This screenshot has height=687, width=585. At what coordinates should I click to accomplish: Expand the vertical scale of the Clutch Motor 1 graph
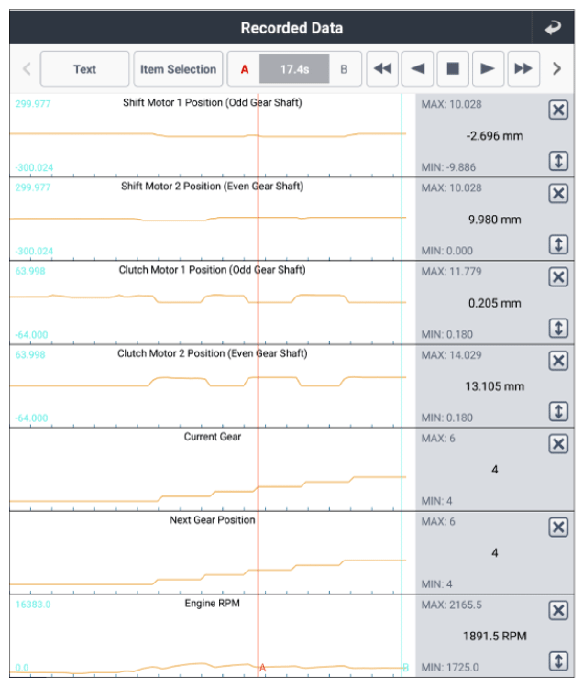coord(558,328)
